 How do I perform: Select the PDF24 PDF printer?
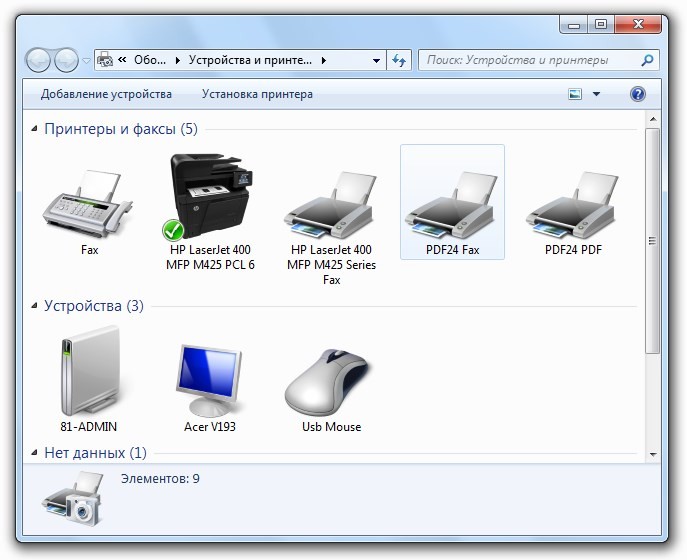(573, 204)
